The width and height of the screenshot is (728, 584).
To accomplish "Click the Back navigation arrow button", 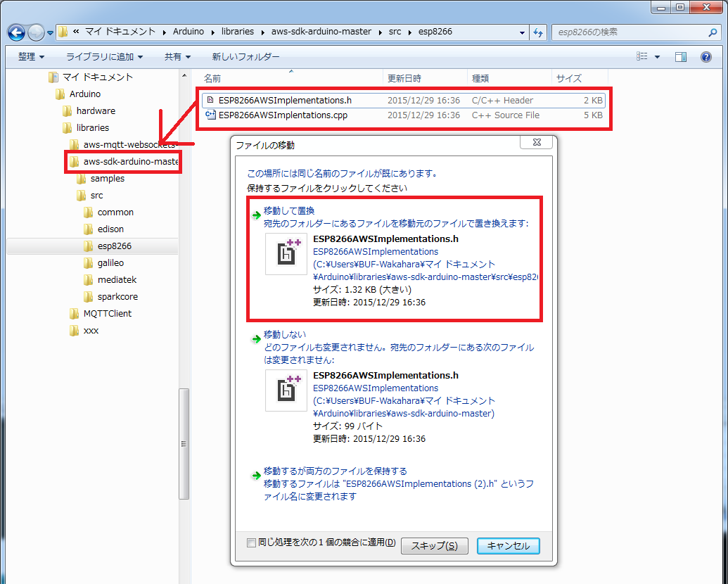I will pos(17,32).
